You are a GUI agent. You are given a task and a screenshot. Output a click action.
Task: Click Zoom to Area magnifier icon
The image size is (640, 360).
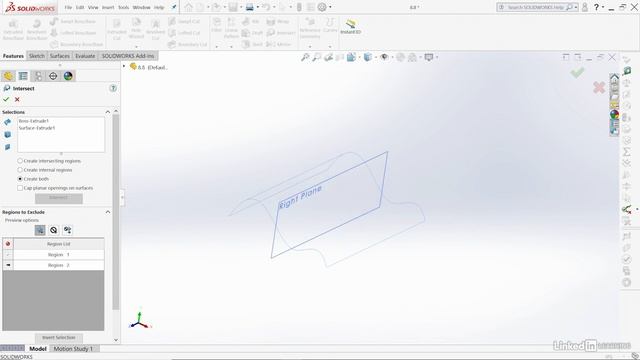(x=317, y=58)
